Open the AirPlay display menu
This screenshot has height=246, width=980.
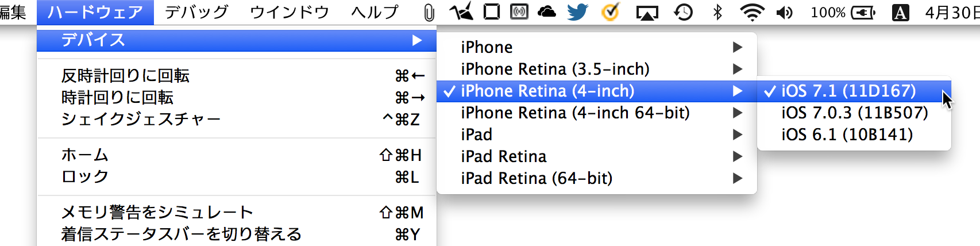(x=647, y=12)
